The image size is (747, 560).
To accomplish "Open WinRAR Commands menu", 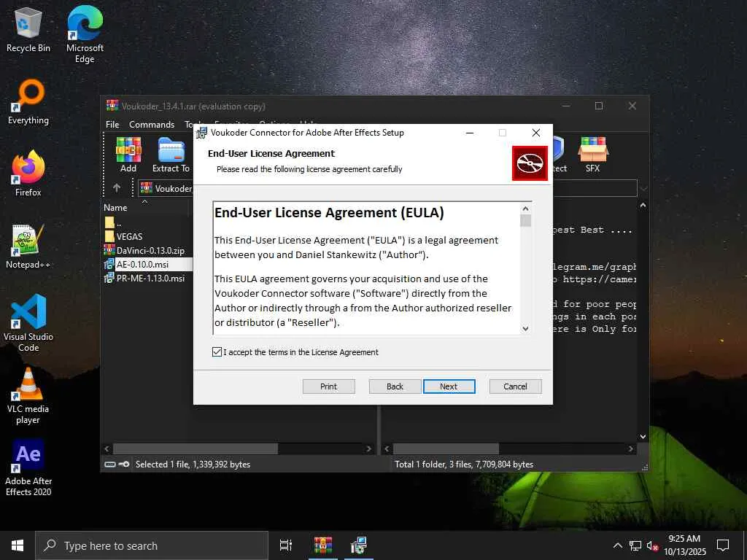I will point(152,124).
